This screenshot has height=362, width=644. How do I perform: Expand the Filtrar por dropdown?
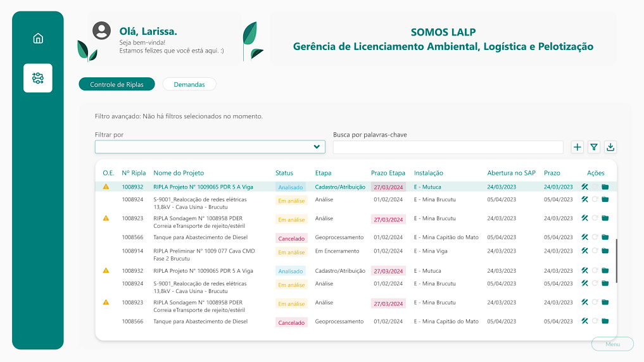pyautogui.click(x=210, y=147)
